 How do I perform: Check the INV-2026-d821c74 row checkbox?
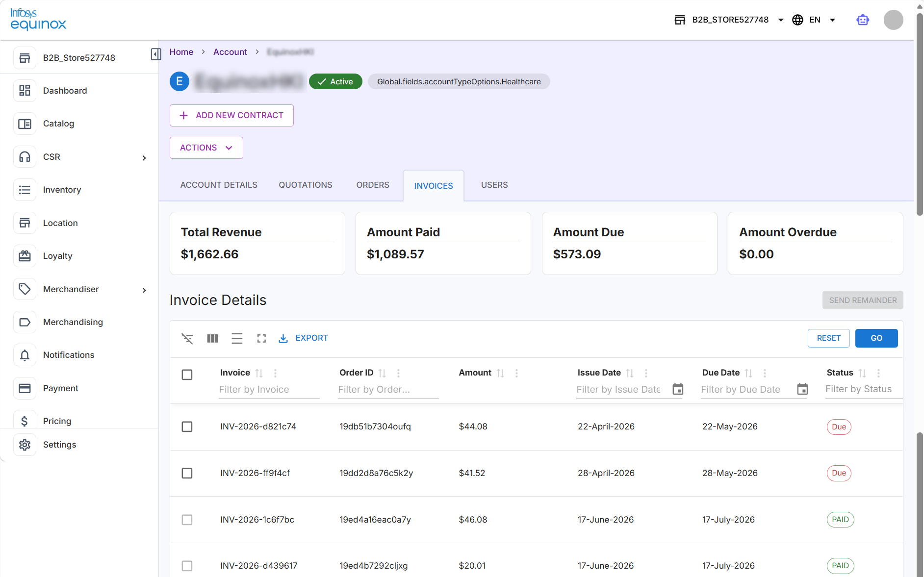click(x=187, y=426)
